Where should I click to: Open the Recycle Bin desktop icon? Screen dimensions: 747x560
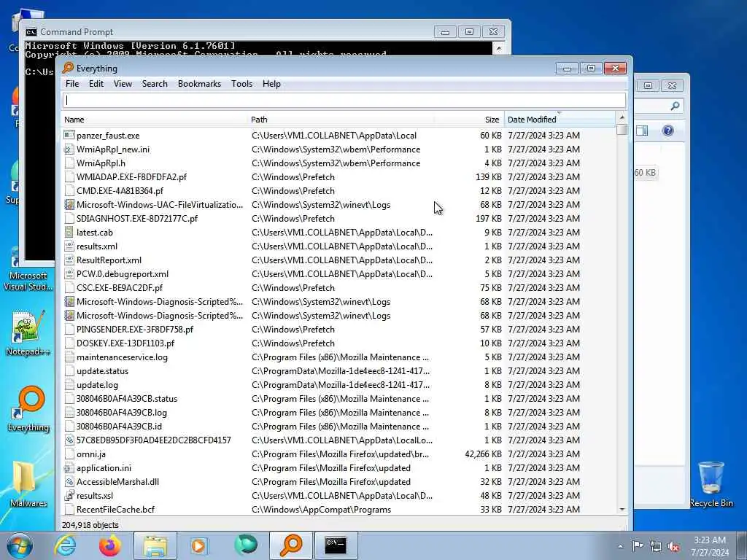(711, 484)
